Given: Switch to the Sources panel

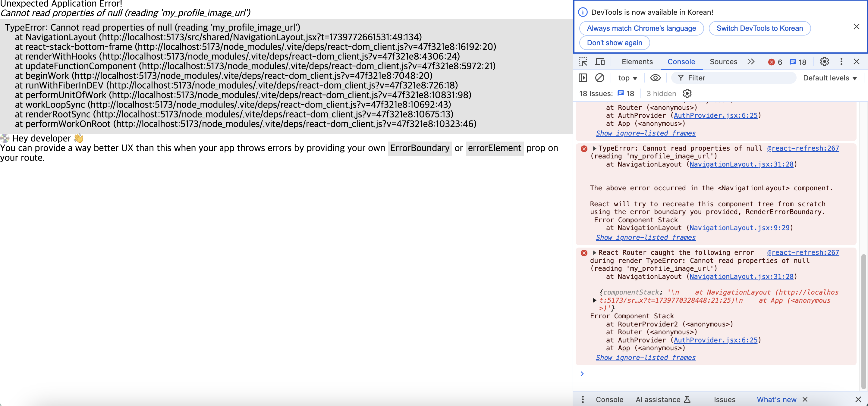Looking at the screenshot, I should click(x=723, y=62).
